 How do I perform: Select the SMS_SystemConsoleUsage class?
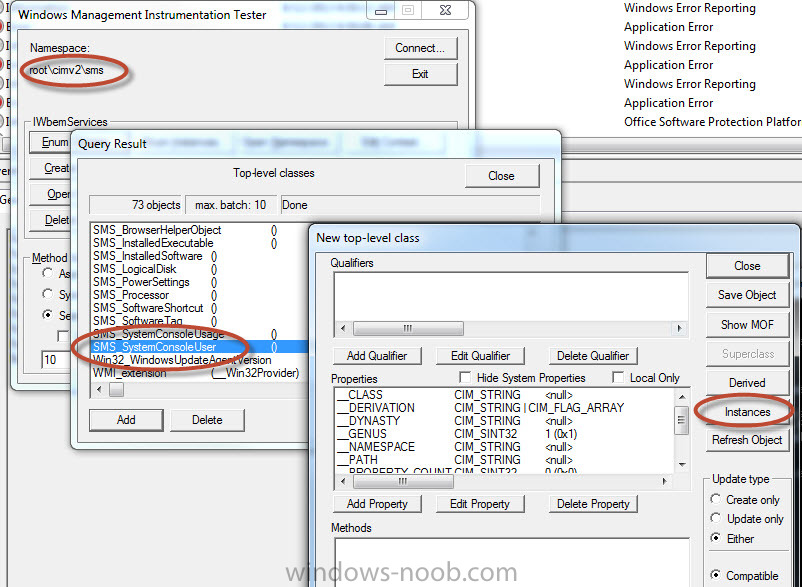click(199, 334)
